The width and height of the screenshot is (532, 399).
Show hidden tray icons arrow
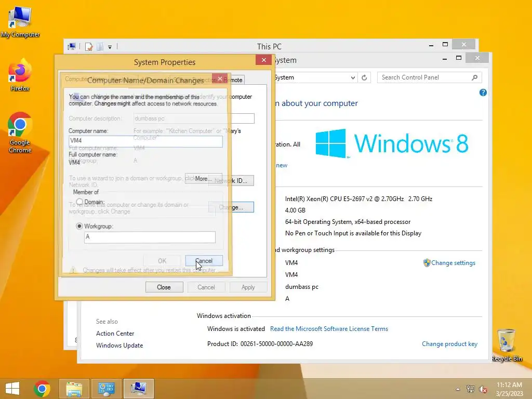point(458,389)
